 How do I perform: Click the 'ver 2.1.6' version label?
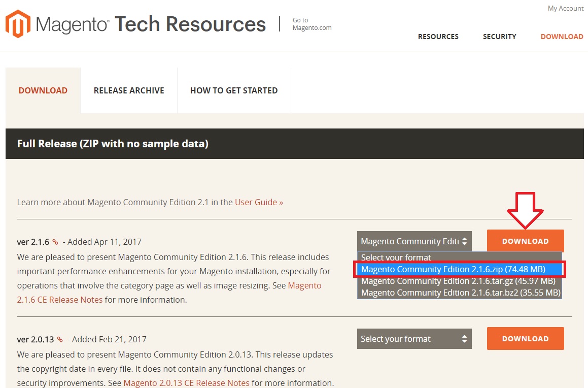(33, 242)
